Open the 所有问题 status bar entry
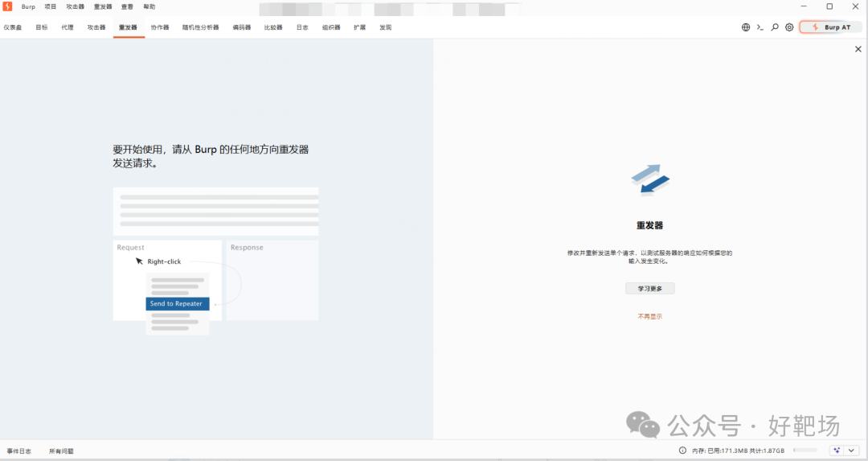 point(61,451)
